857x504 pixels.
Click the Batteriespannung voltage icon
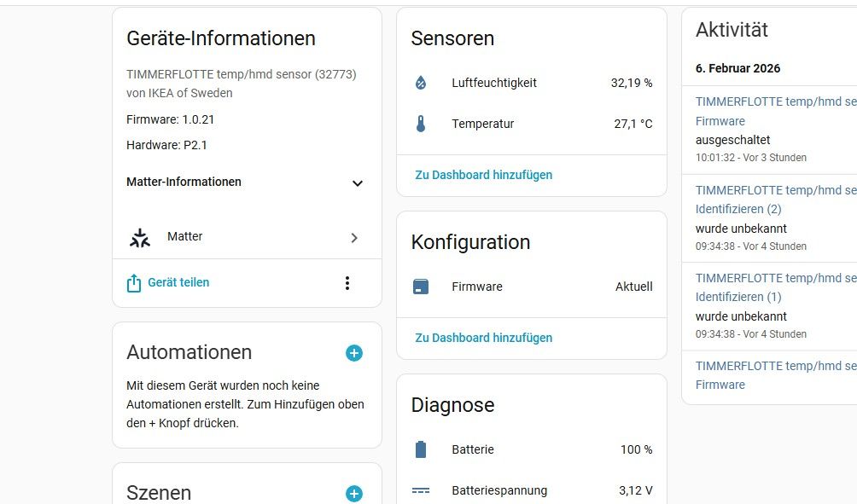[x=421, y=491]
